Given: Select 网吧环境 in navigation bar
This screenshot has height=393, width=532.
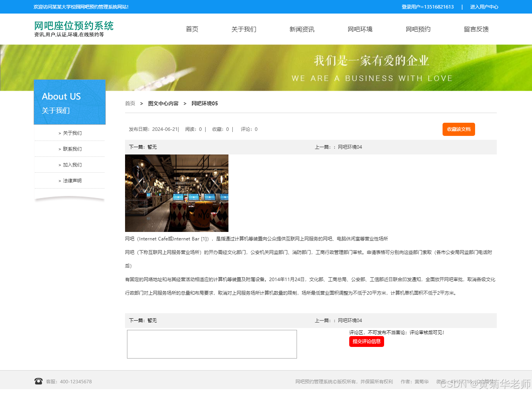Looking at the screenshot, I should click(360, 29).
